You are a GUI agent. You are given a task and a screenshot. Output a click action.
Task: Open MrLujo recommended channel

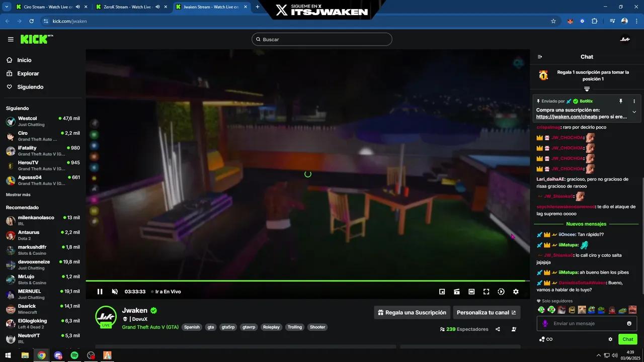43,280
